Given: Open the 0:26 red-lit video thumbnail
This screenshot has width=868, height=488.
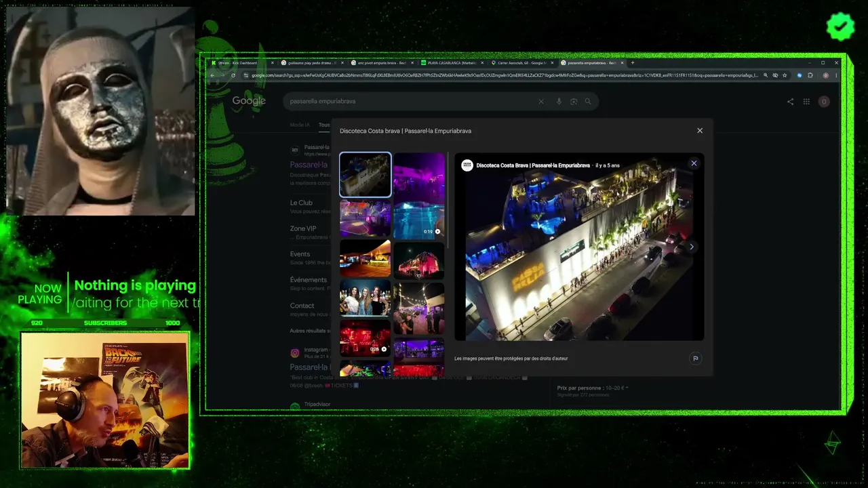Looking at the screenshot, I should (x=366, y=338).
